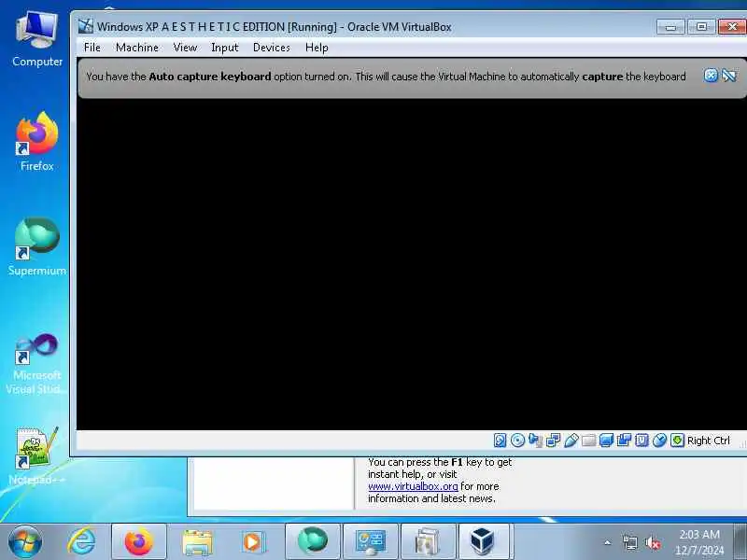Launch Internet Explorer from the taskbar
The image size is (747, 560).
tap(81, 542)
